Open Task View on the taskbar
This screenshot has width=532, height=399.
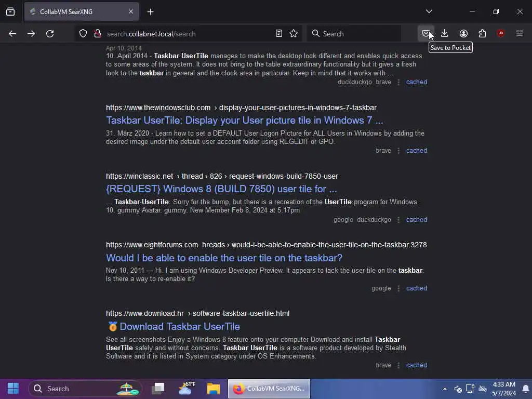tap(158, 389)
